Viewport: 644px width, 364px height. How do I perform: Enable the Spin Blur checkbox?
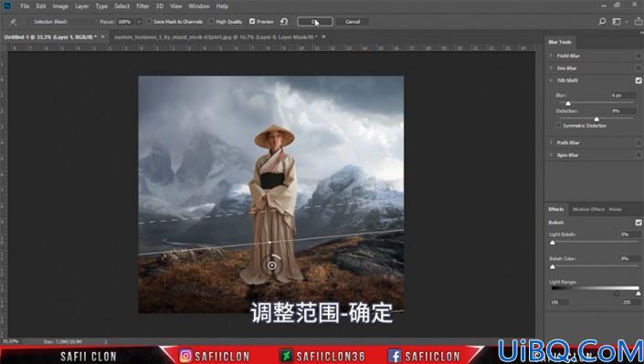tap(639, 155)
